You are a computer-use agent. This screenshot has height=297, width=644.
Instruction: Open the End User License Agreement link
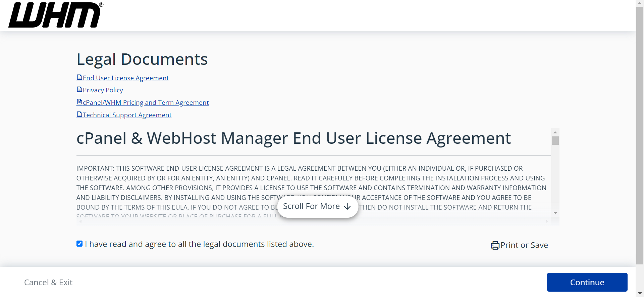[x=126, y=78]
